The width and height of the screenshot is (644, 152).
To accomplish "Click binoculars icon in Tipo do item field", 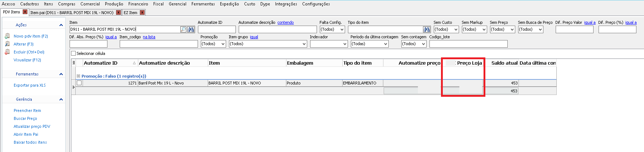I will (x=427, y=29).
